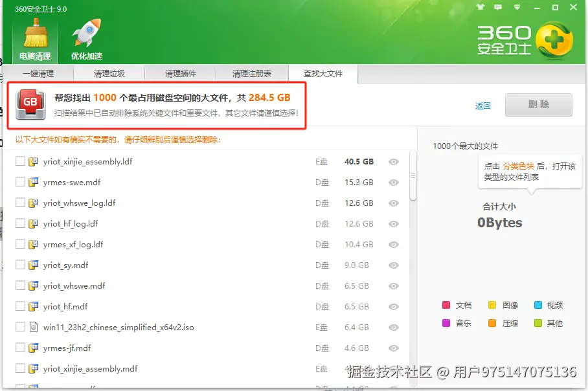Image resolution: width=588 pixels, height=391 pixels.
Task: Click the purple 音乐 category swatch
Action: coord(446,323)
